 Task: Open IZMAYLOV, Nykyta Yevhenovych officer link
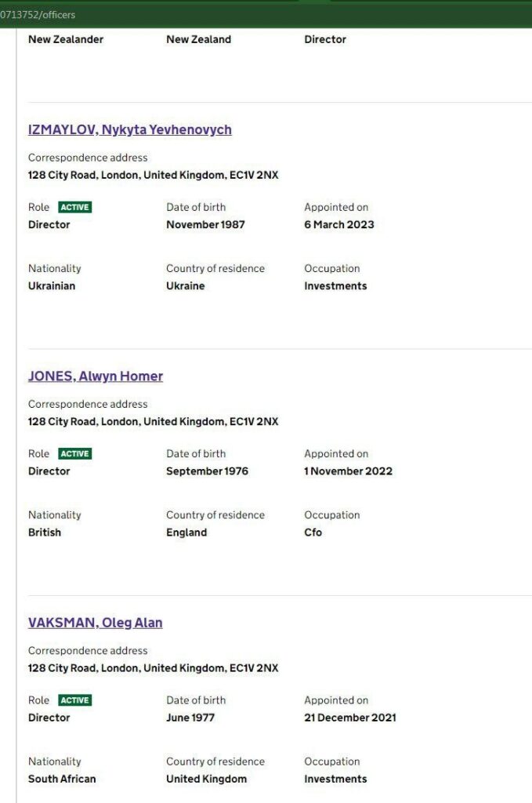click(130, 129)
